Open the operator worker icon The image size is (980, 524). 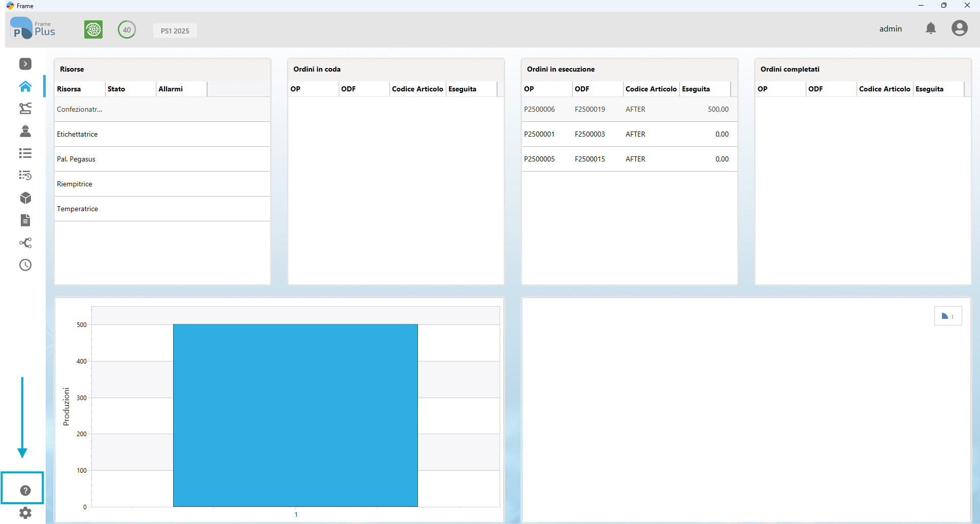coord(25,131)
